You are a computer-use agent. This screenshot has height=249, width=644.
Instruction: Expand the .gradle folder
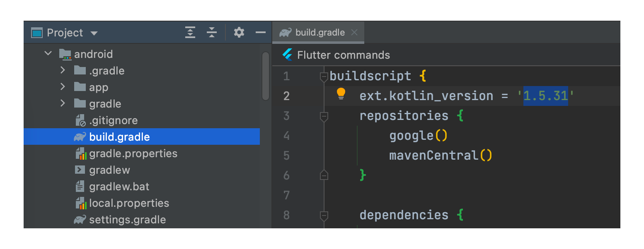(63, 70)
